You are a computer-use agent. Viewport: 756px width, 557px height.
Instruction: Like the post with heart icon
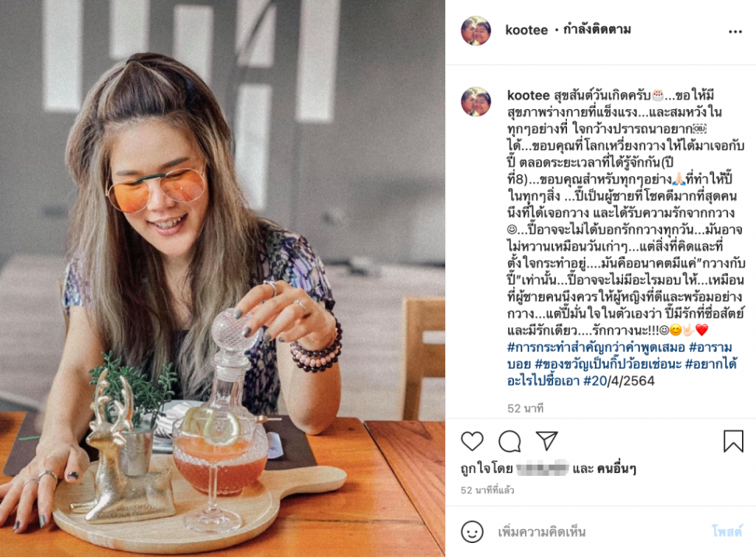pyautogui.click(x=472, y=441)
